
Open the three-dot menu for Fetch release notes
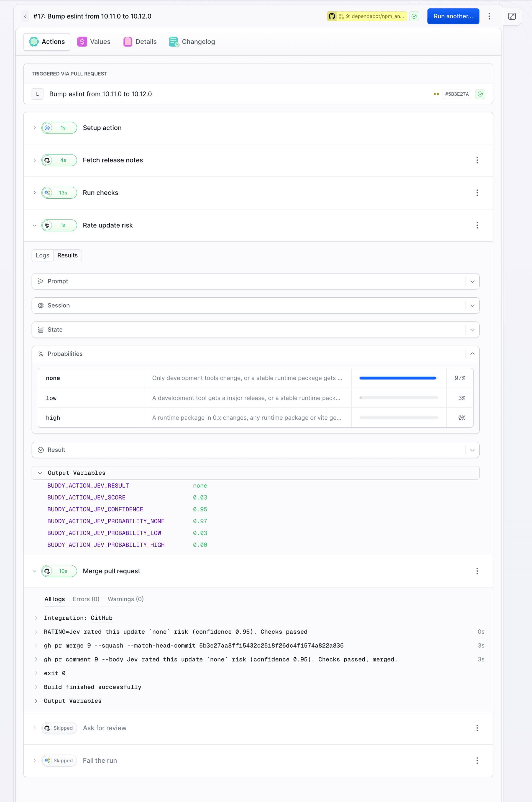(x=477, y=160)
